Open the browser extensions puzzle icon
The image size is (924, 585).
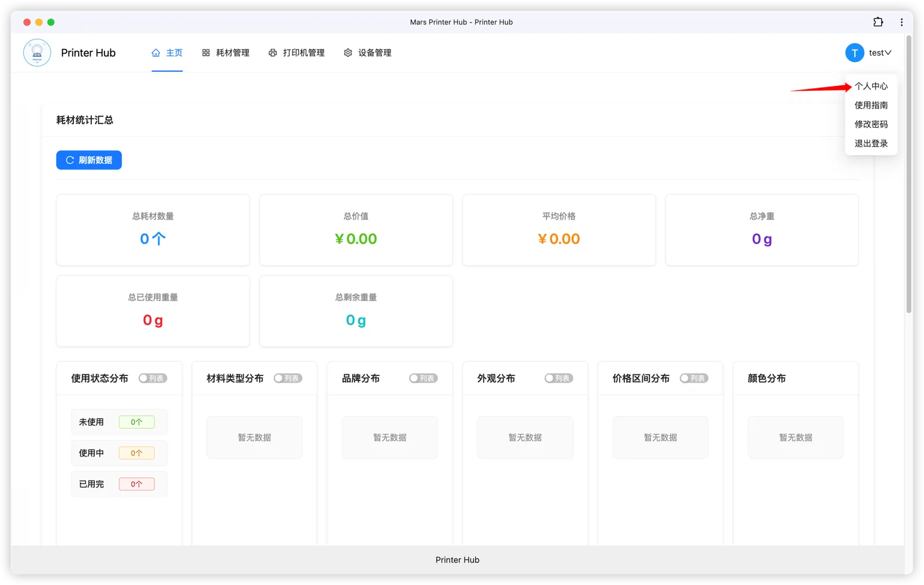(x=878, y=21)
